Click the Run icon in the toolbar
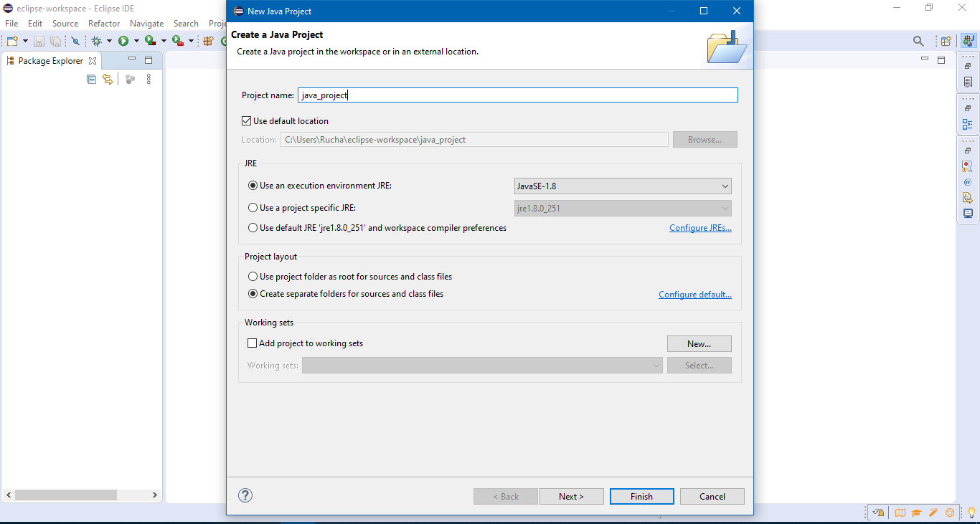980x524 pixels. 123,41
